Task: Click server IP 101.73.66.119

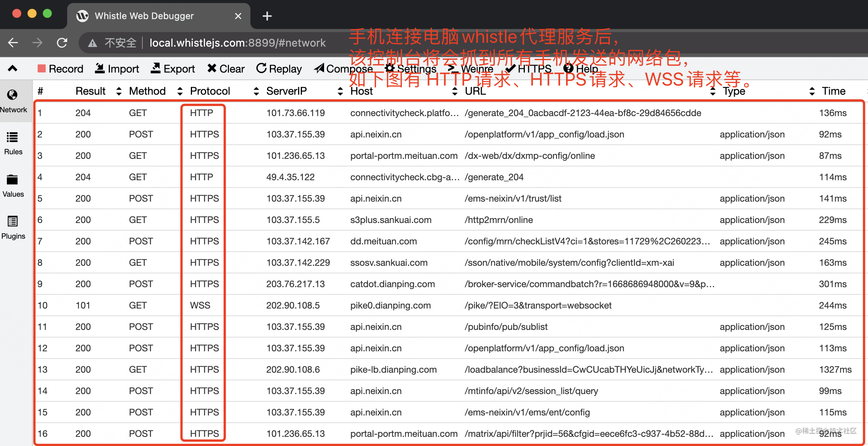Action: click(295, 113)
